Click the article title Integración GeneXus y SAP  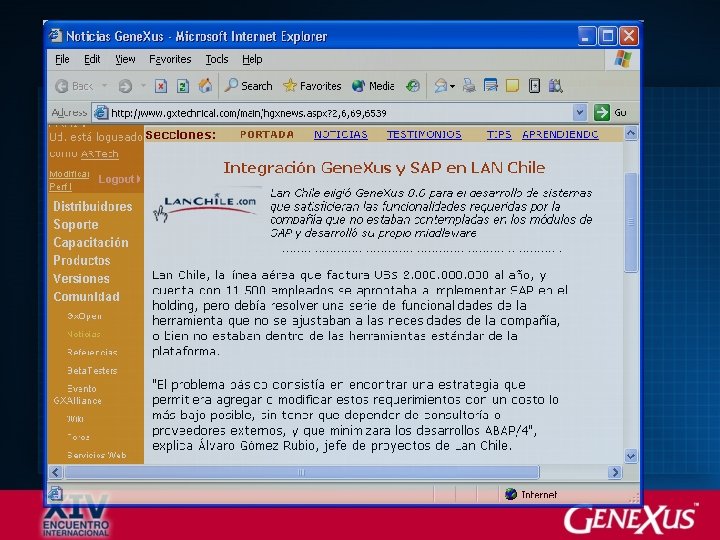pyautogui.click(x=384, y=168)
